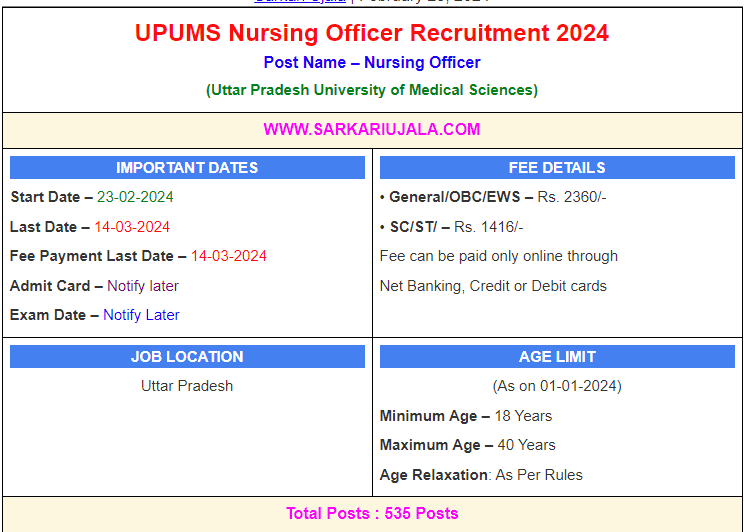This screenshot has height=532, width=744.
Task: Click the Minimum Age 18 Years line
Action: [466, 416]
